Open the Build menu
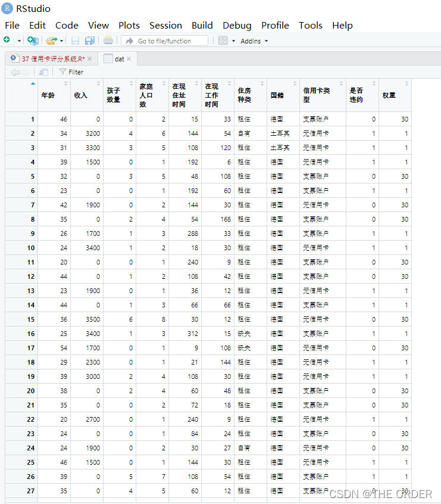This screenshot has height=504, width=441. (x=202, y=26)
